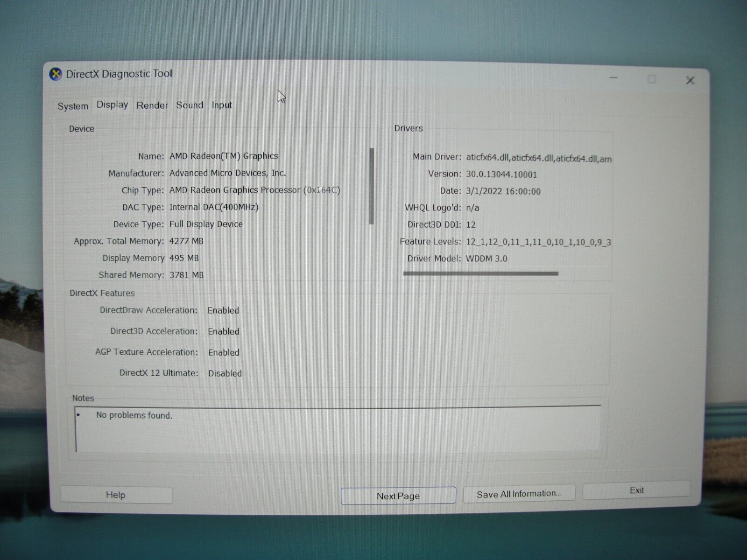Click AGP Texture Acceleration 'Enabled' value
747x560 pixels.
click(x=224, y=353)
